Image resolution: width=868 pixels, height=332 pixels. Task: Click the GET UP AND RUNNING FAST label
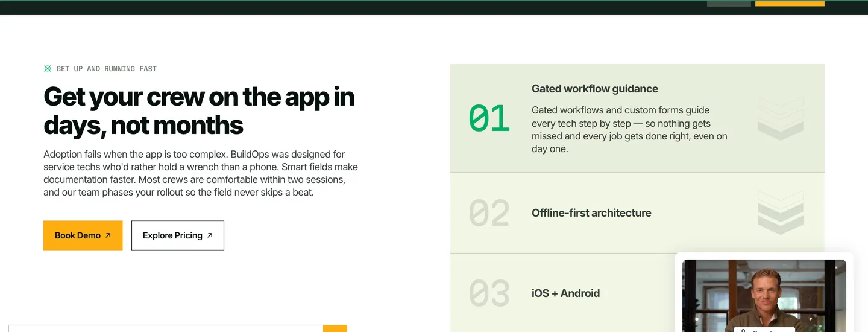click(x=106, y=69)
